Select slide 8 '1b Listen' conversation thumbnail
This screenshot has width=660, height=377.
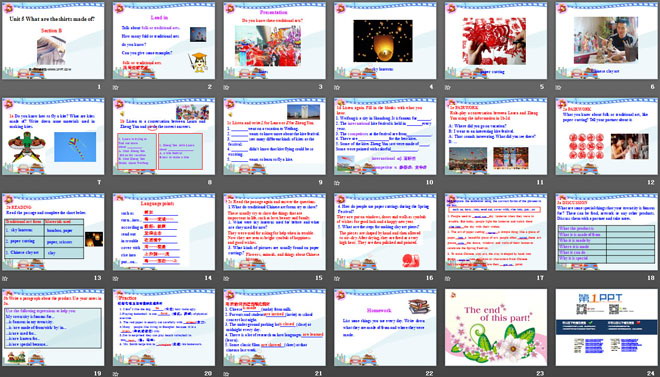(164, 136)
